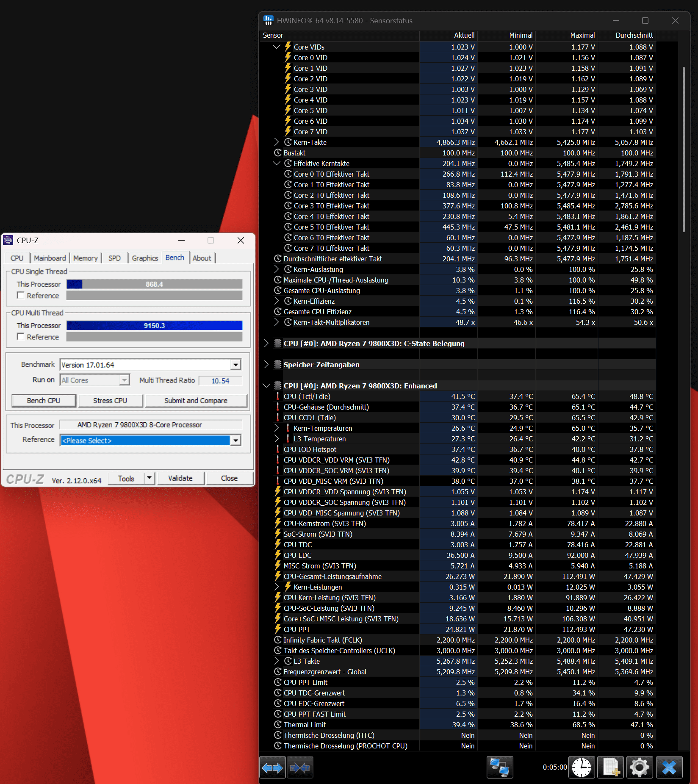Switch to the Mainboard tab

pos(50,258)
